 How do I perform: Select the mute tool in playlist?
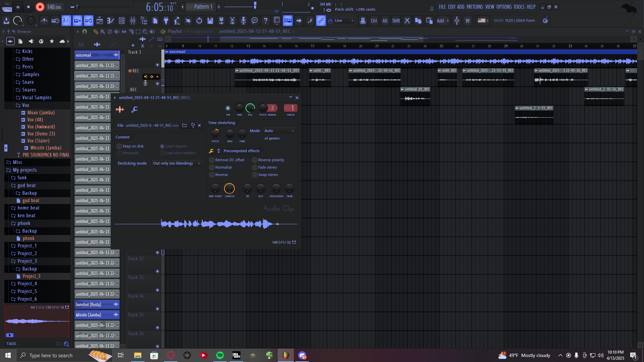click(117, 32)
